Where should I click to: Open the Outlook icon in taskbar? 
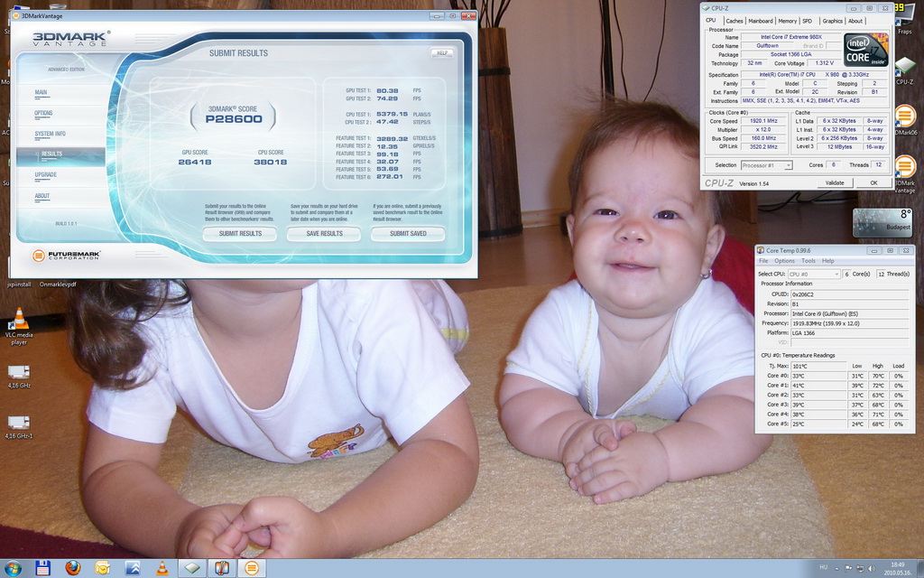[103, 569]
